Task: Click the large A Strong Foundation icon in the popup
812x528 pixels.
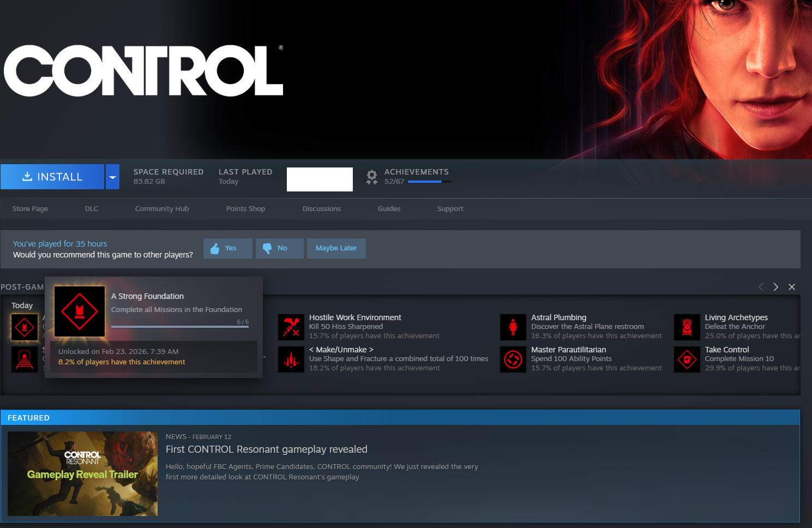Action: point(80,311)
